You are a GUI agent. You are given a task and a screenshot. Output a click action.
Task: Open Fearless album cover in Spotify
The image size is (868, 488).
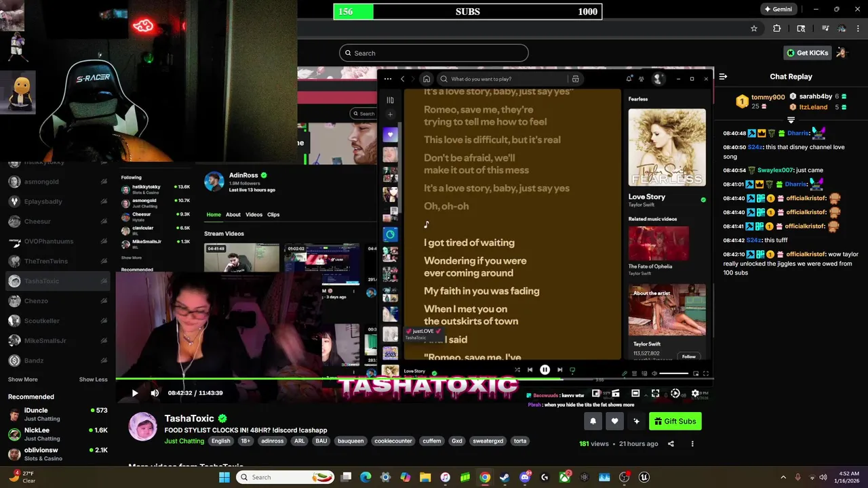pyautogui.click(x=667, y=147)
